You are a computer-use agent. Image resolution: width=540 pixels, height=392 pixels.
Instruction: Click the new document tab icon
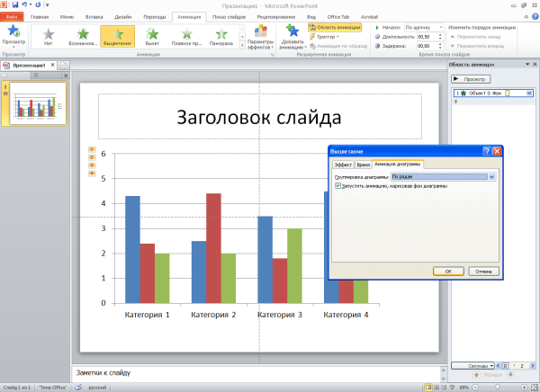[63, 65]
